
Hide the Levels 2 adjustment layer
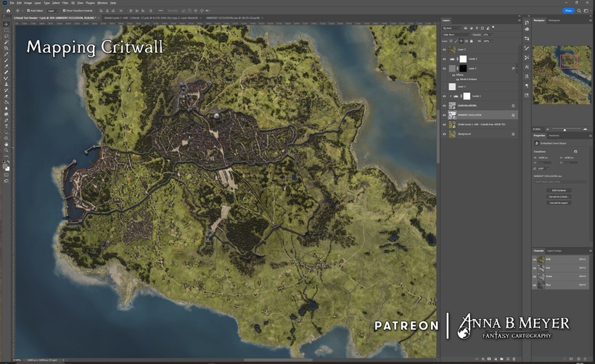pos(444,59)
